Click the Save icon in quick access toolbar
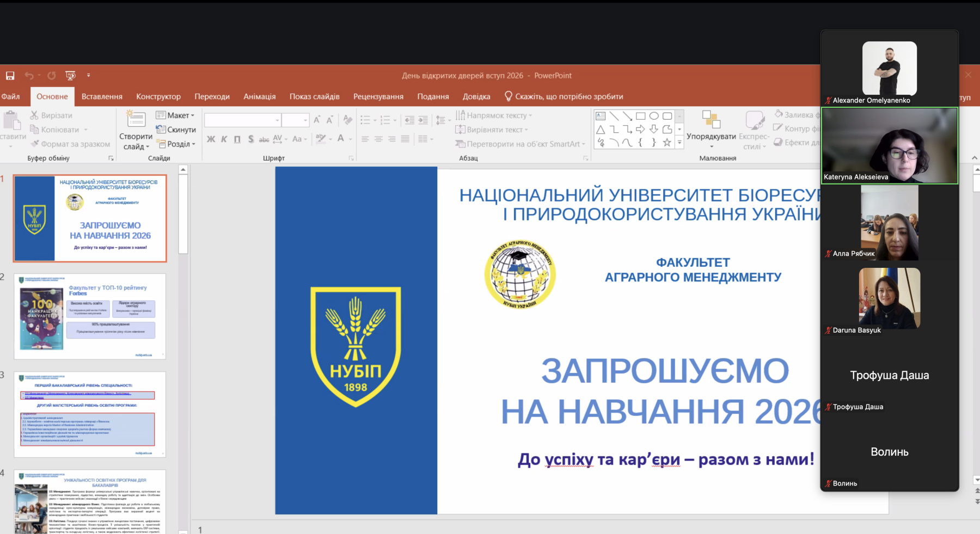 (x=10, y=76)
